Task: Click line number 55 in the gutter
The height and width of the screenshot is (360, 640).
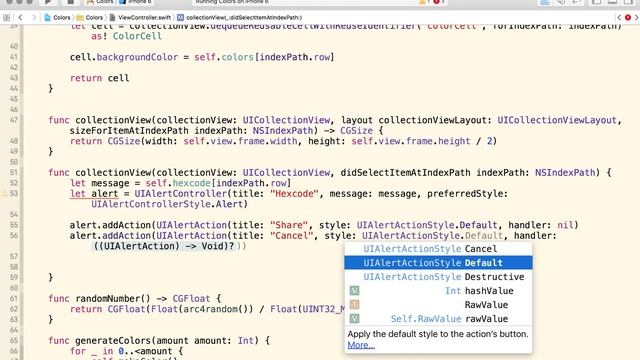Action: pos(14,225)
